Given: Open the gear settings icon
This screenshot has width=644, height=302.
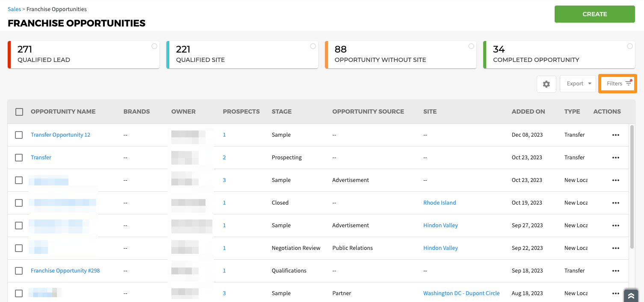Looking at the screenshot, I should pyautogui.click(x=546, y=84).
